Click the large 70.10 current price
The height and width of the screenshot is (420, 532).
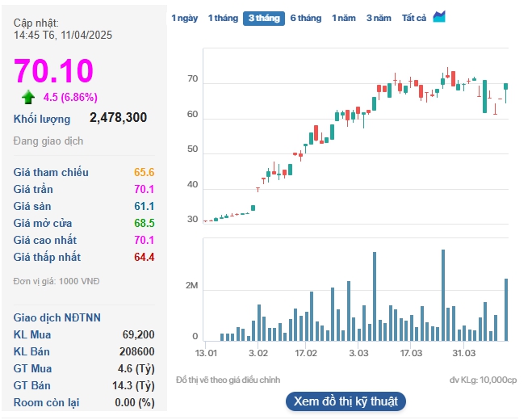coord(53,71)
